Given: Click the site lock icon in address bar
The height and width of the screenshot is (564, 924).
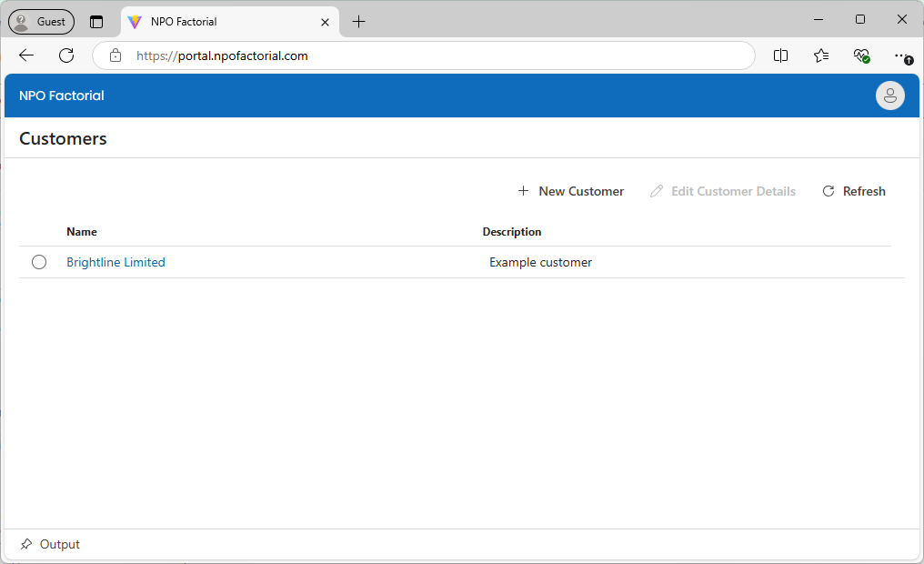Looking at the screenshot, I should click(115, 55).
